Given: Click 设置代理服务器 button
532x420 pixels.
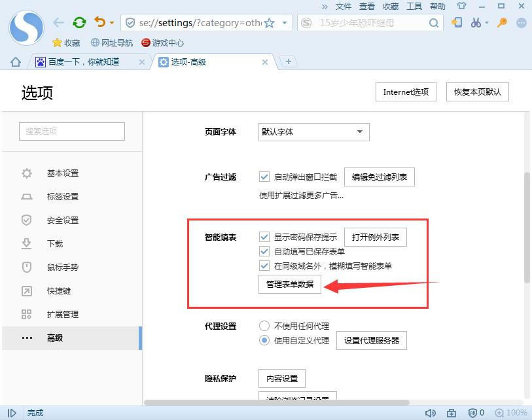Looking at the screenshot, I should point(372,340).
